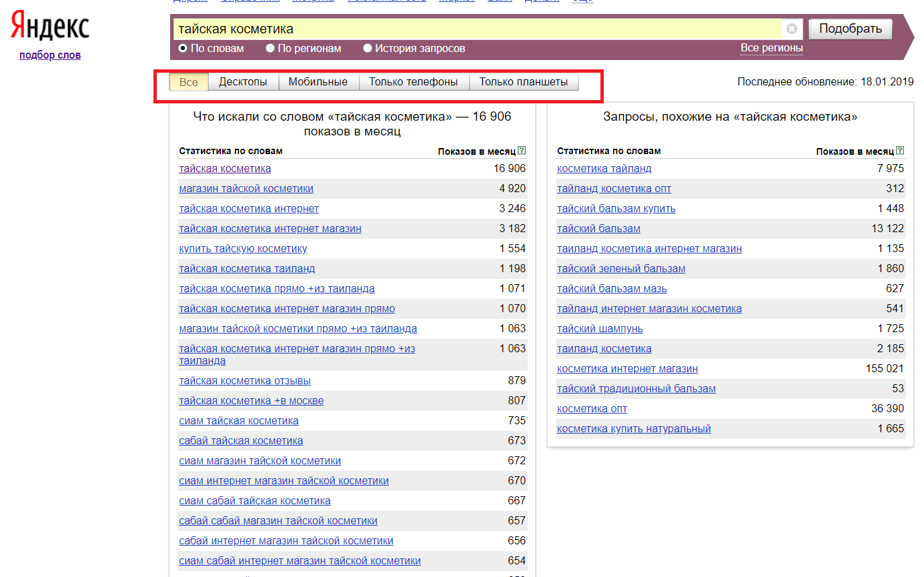Click the 'Подобрать' button
The image size is (924, 577).
click(851, 29)
